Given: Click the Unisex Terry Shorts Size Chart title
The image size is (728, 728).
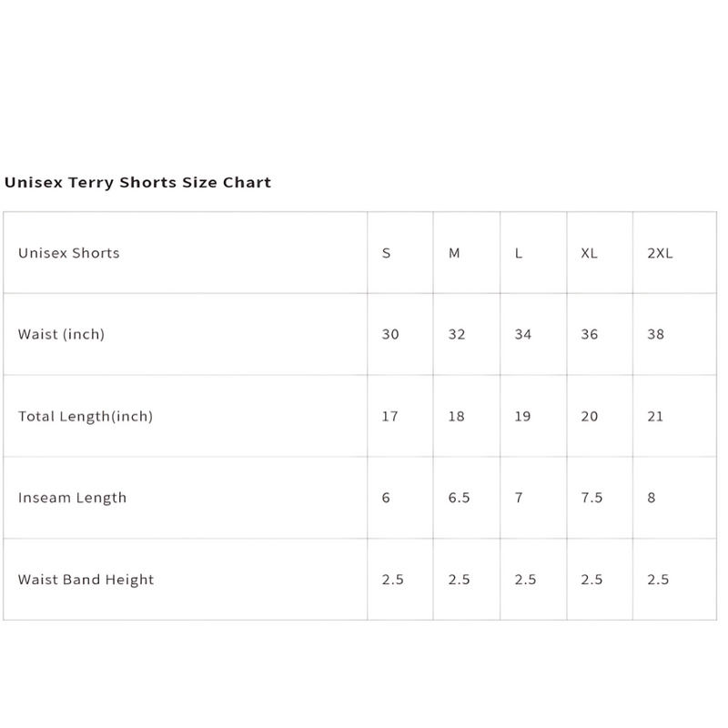Looking at the screenshot, I should pos(138,182).
